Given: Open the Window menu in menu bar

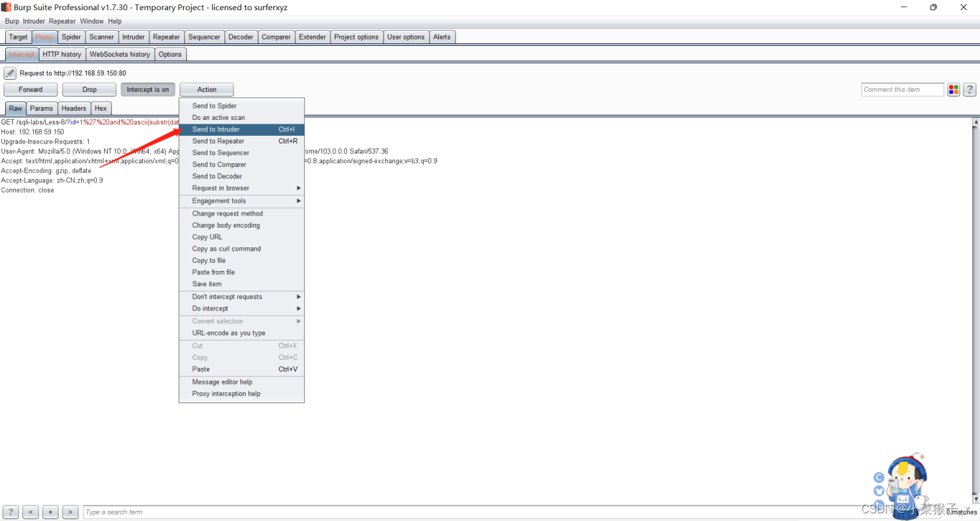Looking at the screenshot, I should [x=92, y=21].
